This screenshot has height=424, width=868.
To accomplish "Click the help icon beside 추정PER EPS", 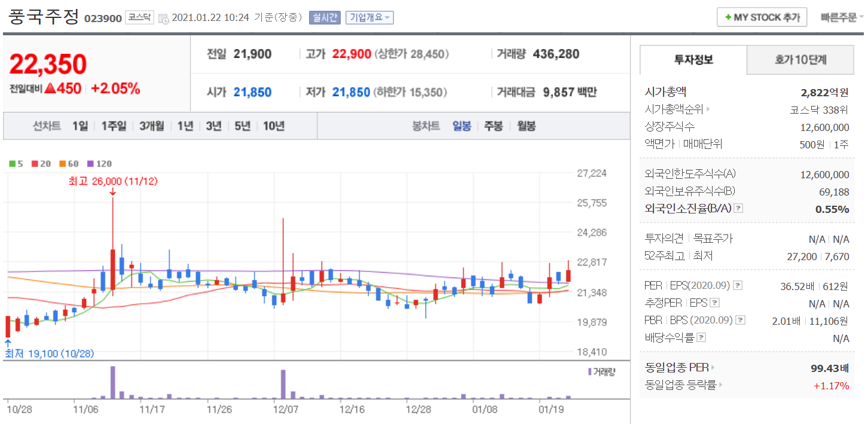I will click(714, 303).
